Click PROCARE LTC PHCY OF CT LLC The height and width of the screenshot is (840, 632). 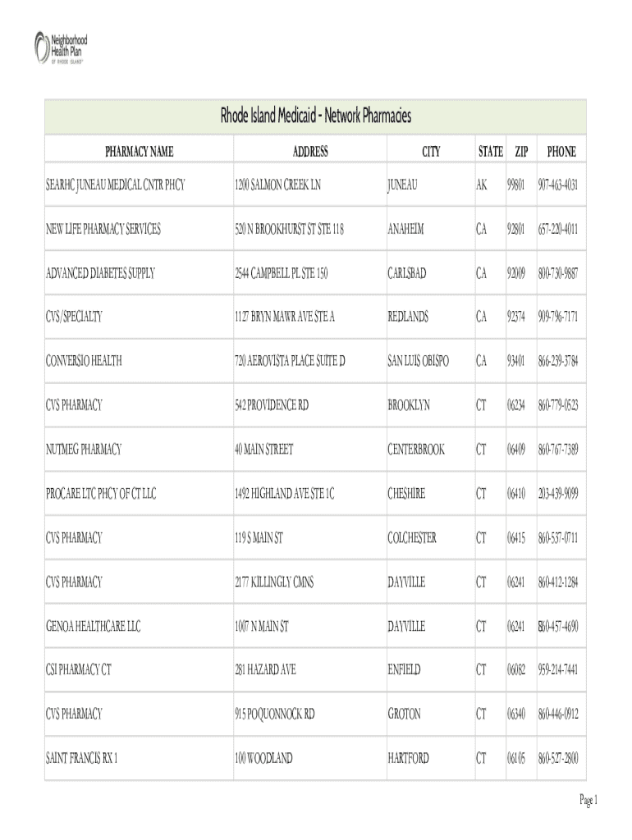[100, 494]
